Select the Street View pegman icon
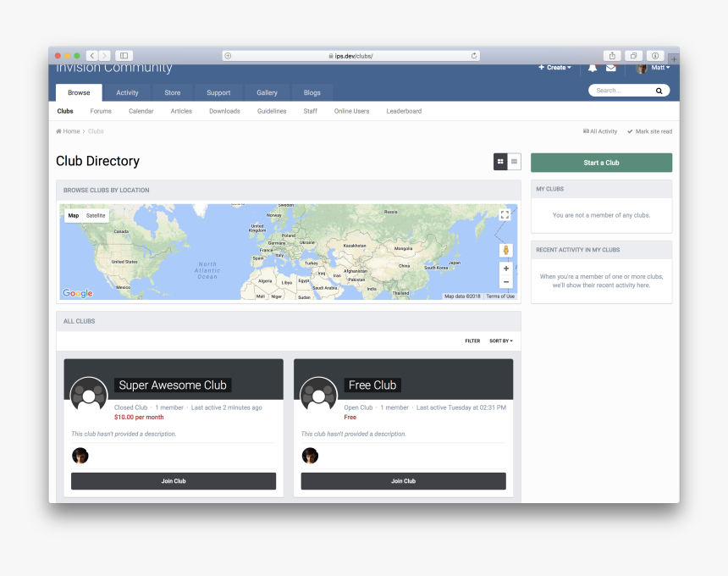The height and width of the screenshot is (576, 728). pos(506,251)
